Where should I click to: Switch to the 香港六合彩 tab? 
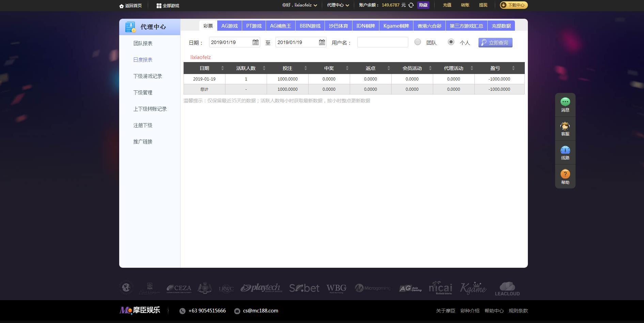coord(429,25)
